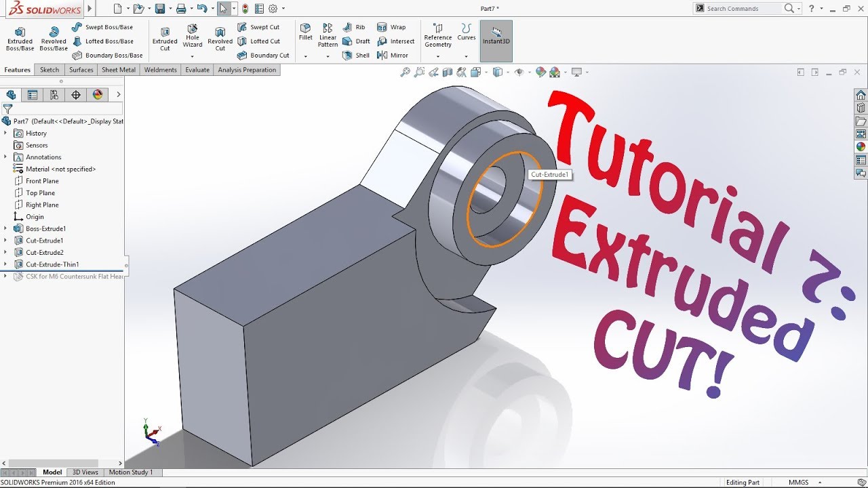
Task: Switch to the 3D Views tab
Action: click(x=85, y=472)
